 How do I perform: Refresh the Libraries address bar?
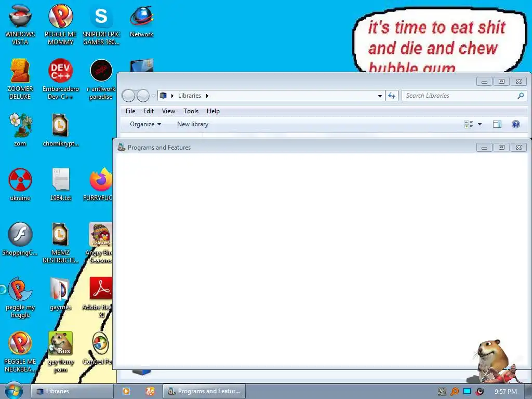(x=392, y=96)
